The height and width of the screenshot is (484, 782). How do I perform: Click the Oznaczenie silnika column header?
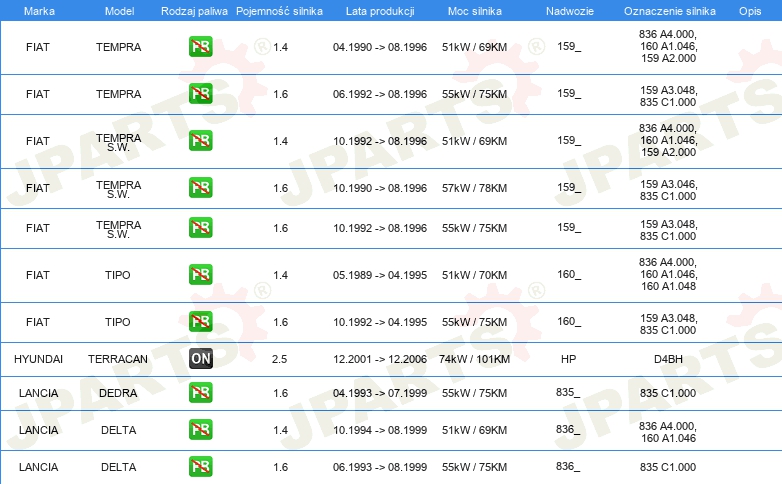[670, 11]
